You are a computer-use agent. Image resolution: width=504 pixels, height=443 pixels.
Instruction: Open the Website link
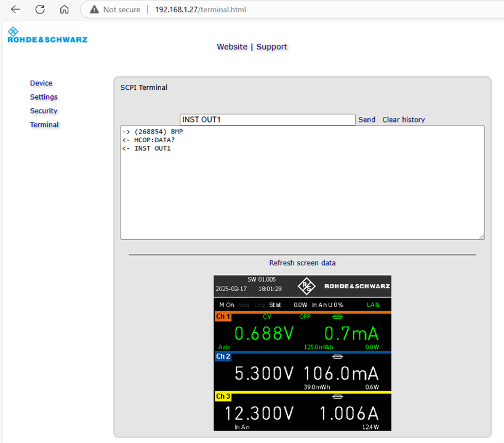[x=232, y=47]
